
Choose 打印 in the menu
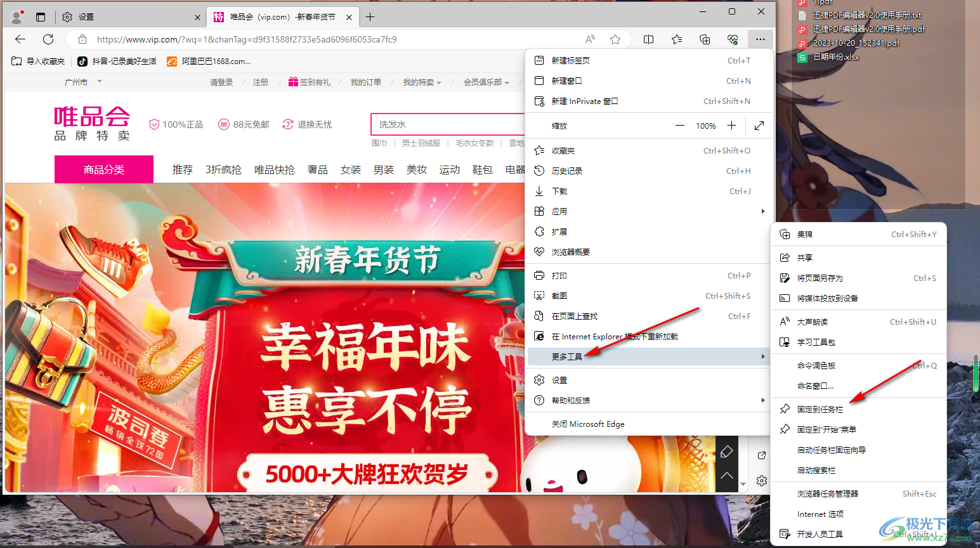click(649, 275)
